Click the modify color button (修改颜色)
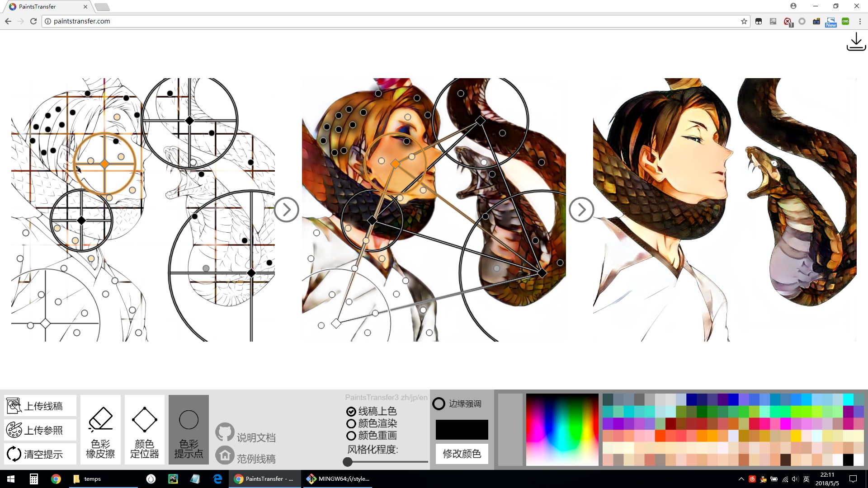 462,454
